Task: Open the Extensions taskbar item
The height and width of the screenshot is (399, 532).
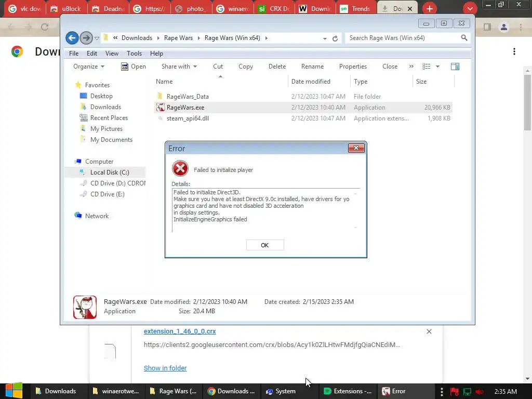Action: pyautogui.click(x=348, y=391)
